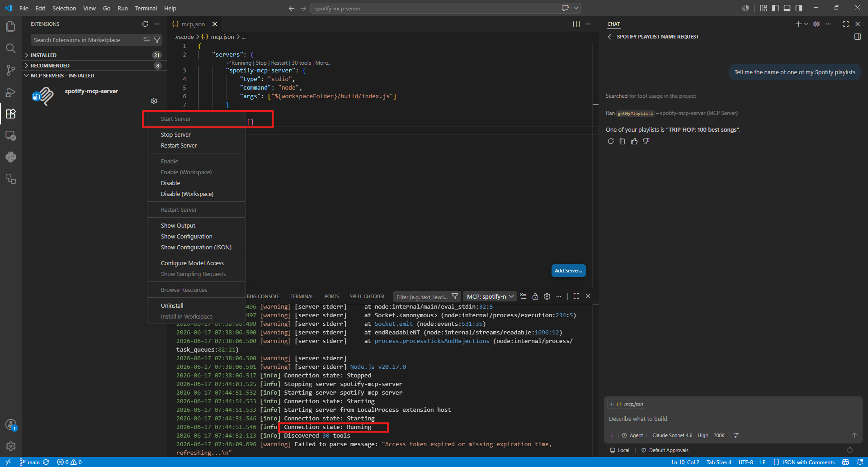Image resolution: width=868 pixels, height=467 pixels.
Task: Click Restart in the code lens
Action: [279, 63]
